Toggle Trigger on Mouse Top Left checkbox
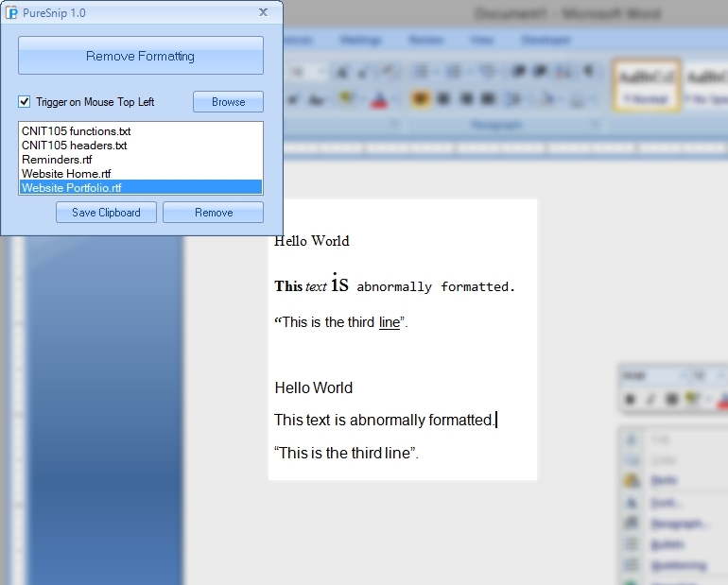 26,102
